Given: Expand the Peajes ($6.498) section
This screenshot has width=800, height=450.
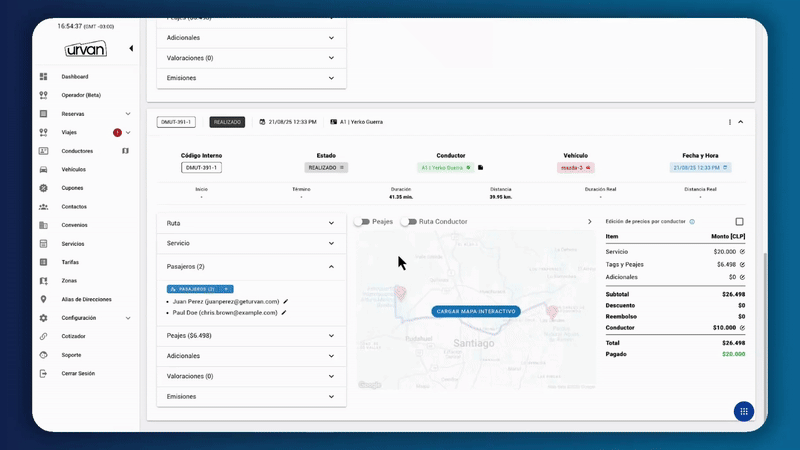Looking at the screenshot, I should click(331, 336).
